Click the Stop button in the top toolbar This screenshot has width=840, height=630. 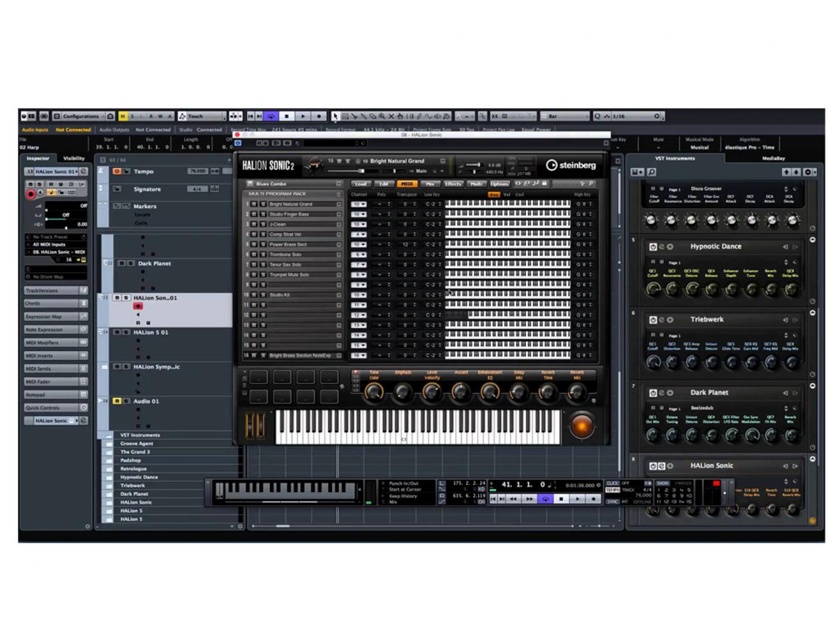pyautogui.click(x=287, y=116)
